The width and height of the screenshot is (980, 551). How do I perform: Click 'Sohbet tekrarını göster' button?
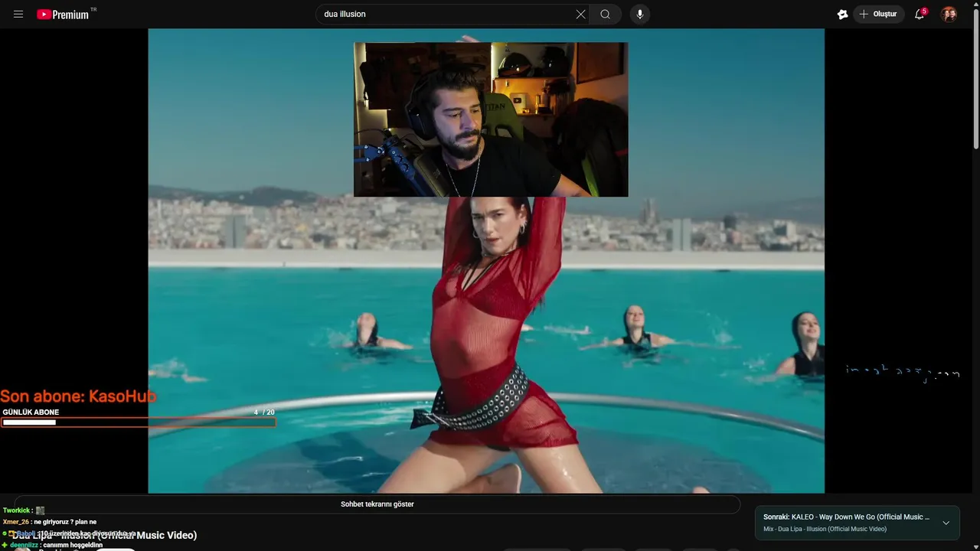pos(377,504)
